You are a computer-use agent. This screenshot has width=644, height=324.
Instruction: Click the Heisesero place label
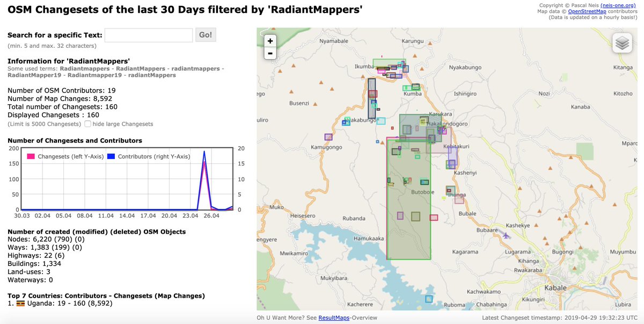pyautogui.click(x=303, y=215)
